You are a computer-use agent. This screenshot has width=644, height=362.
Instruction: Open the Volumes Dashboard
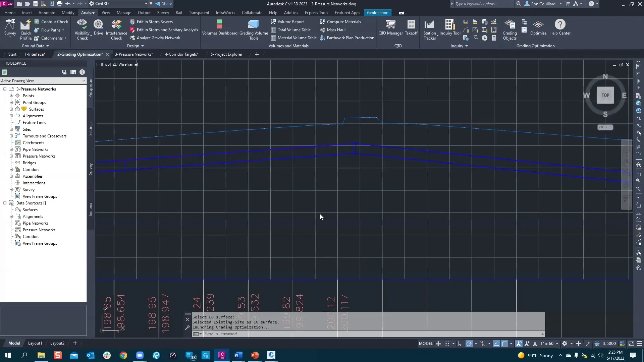pos(220,27)
